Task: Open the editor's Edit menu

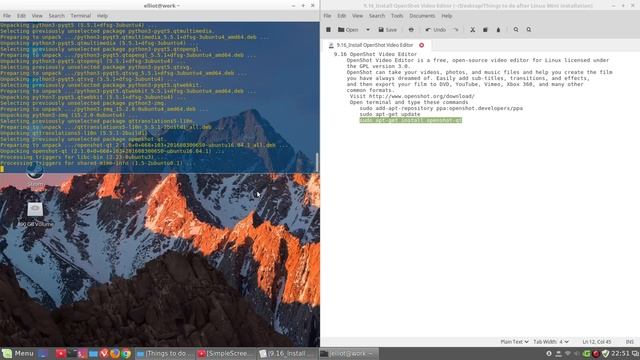Action: click(x=342, y=16)
